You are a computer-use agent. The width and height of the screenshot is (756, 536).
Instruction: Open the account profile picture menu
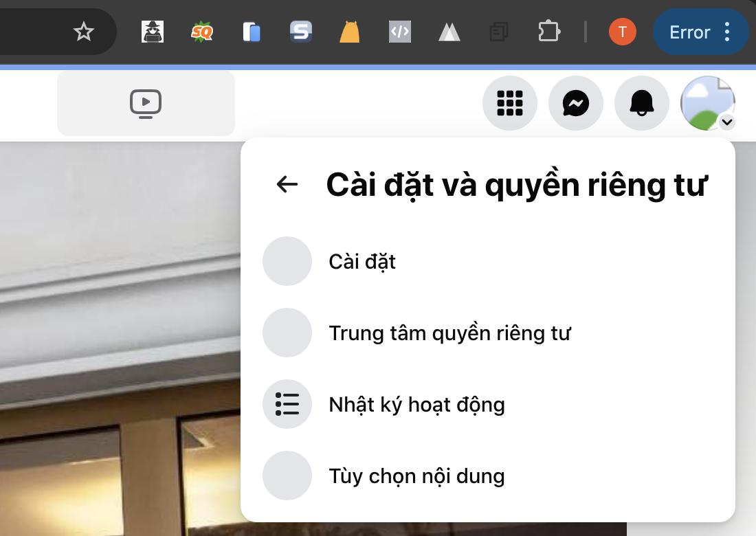(x=707, y=103)
